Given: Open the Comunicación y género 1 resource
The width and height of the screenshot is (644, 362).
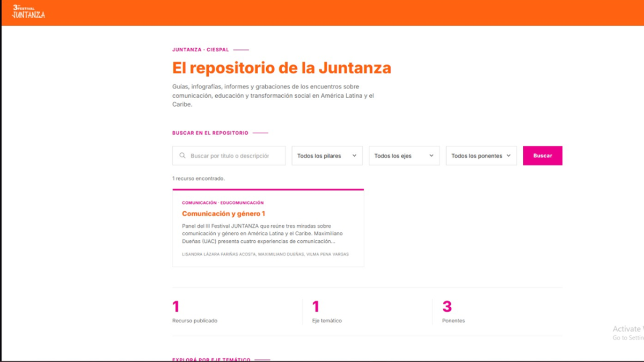Looking at the screenshot, I should [224, 213].
